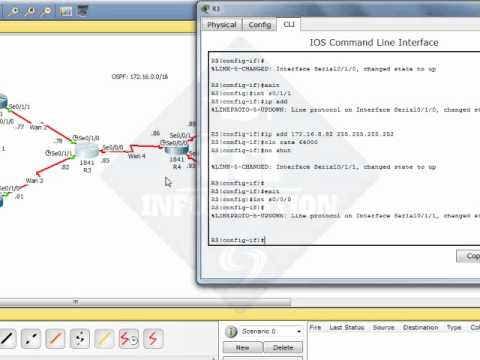Select the orange fiber cable connection
This screenshot has height=360, width=480.
click(x=55, y=338)
